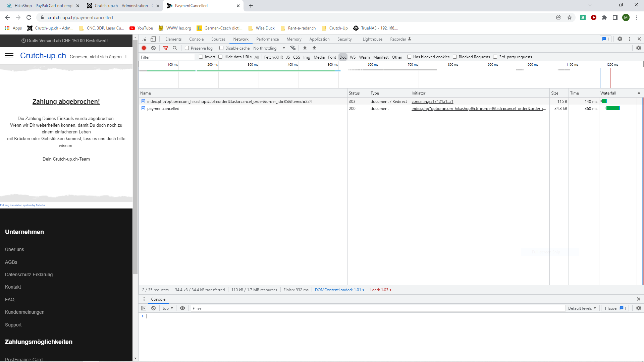
Task: Open DevTools settings gear
Action: point(620,39)
